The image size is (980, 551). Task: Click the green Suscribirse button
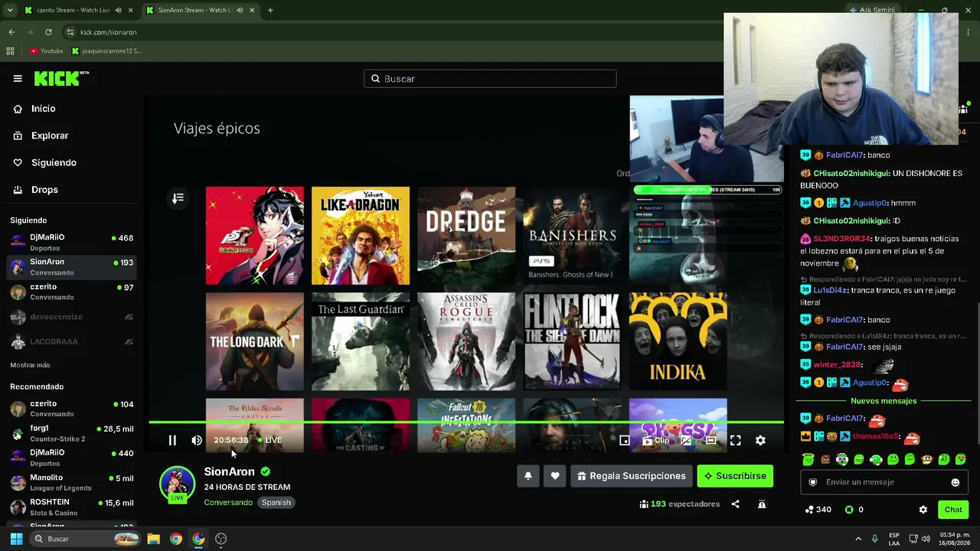735,476
